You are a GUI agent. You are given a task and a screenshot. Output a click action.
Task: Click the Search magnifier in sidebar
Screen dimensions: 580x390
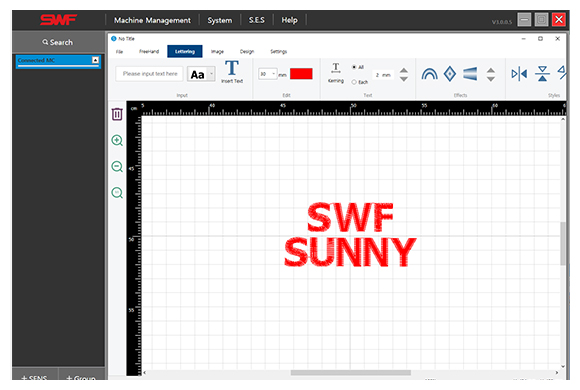click(x=45, y=42)
